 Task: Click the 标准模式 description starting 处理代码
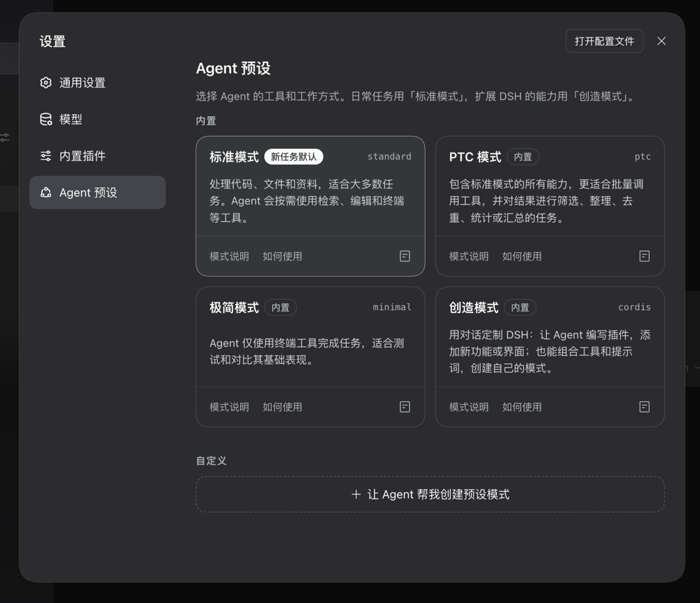(307, 200)
